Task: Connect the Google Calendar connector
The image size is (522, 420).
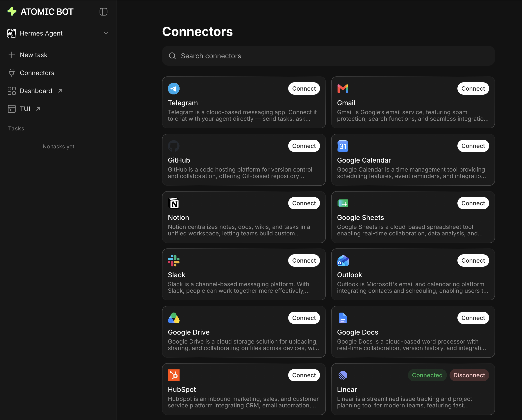Action: point(473,146)
